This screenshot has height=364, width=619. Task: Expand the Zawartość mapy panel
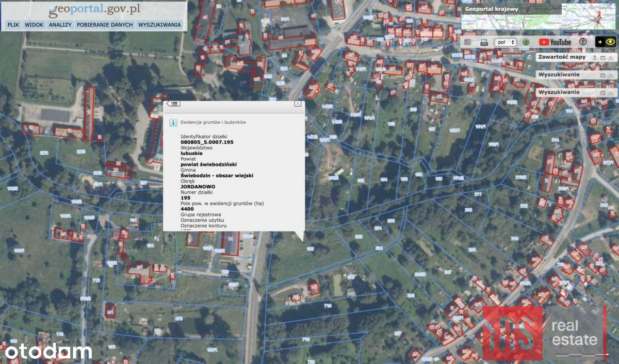(x=602, y=58)
